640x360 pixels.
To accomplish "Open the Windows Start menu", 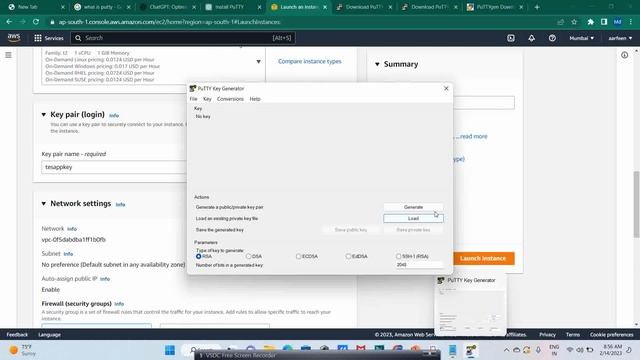I will 170,350.
